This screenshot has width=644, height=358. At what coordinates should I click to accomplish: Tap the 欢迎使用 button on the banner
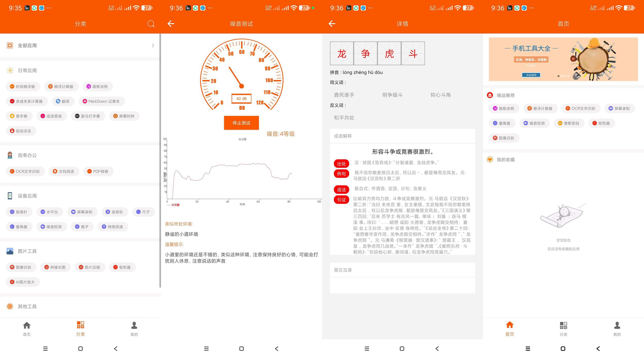tap(531, 75)
